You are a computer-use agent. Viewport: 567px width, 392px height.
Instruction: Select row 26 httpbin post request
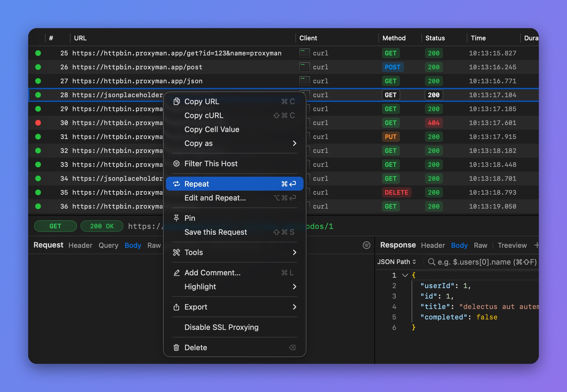tap(283, 67)
